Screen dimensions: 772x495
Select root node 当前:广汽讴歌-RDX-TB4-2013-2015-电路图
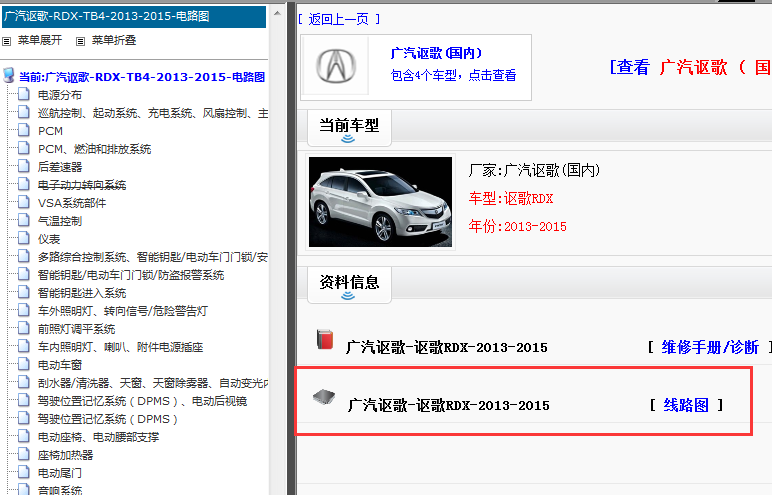pos(142,77)
